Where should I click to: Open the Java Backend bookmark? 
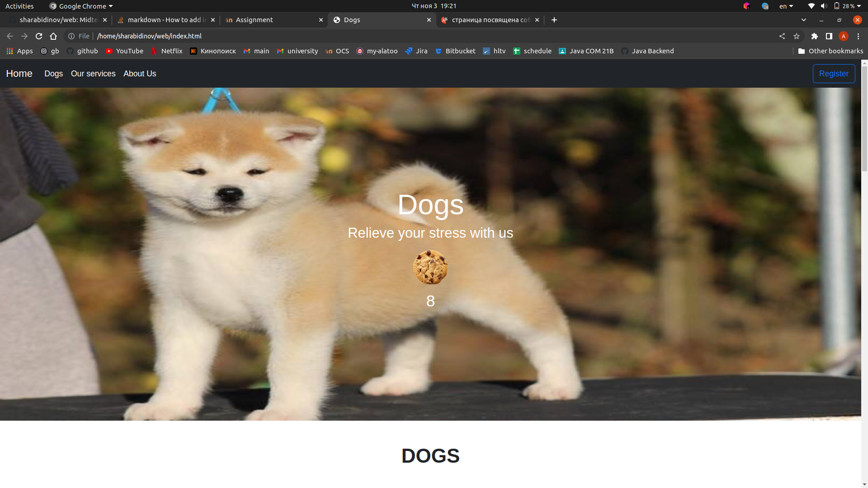(x=647, y=51)
